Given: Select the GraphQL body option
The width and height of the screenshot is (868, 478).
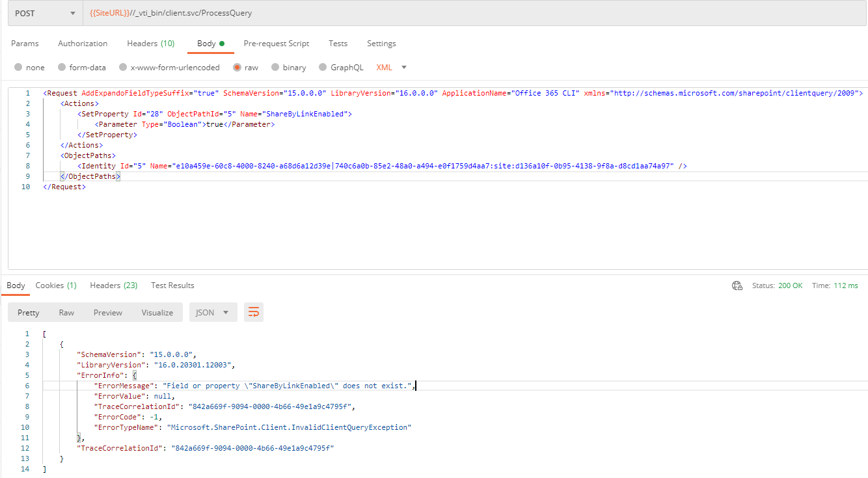Looking at the screenshot, I should click(346, 67).
